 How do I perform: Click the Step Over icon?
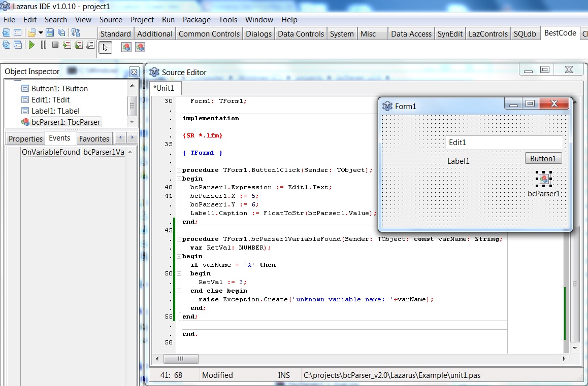pyautogui.click(x=79, y=45)
